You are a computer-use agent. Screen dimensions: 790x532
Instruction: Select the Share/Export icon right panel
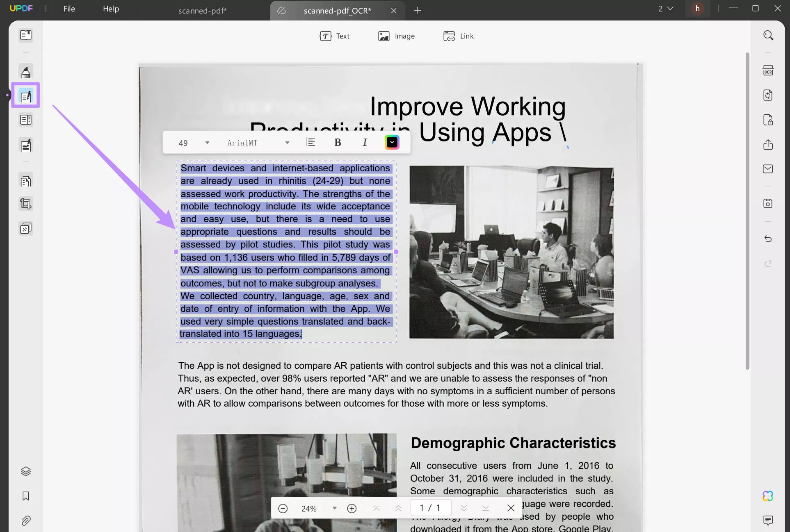click(x=768, y=145)
